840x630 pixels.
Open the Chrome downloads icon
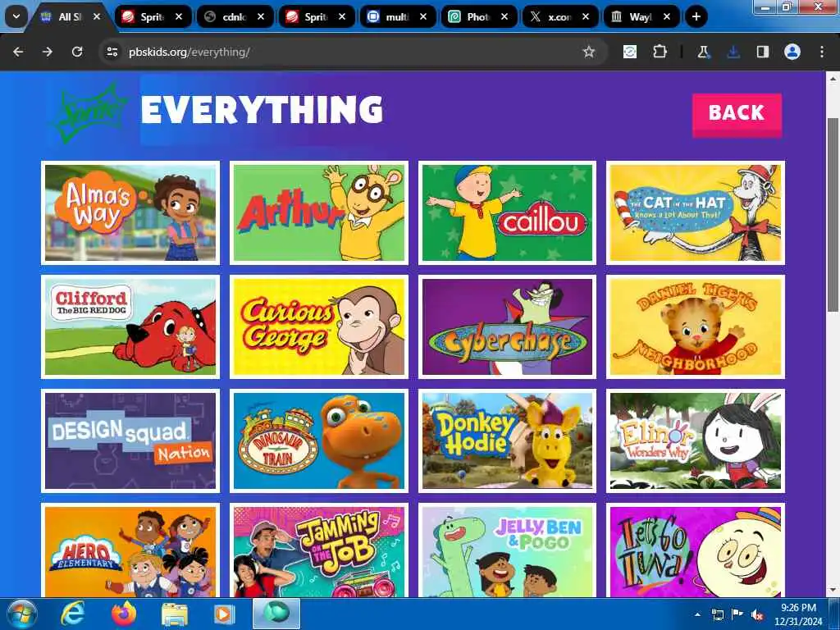point(733,52)
